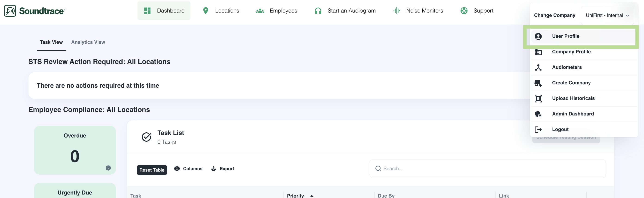Click the Change Company label
This screenshot has width=644, height=198.
point(554,15)
